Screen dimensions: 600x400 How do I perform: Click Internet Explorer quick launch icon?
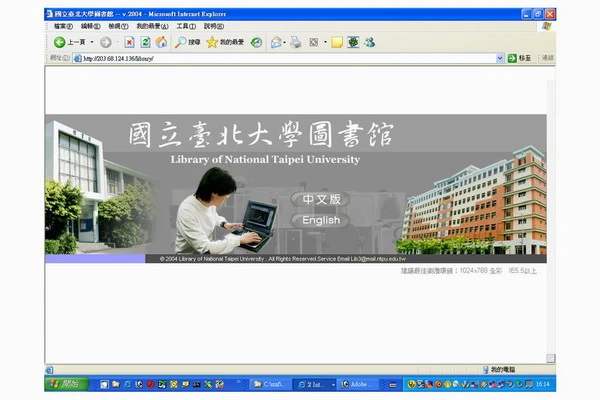(127, 384)
